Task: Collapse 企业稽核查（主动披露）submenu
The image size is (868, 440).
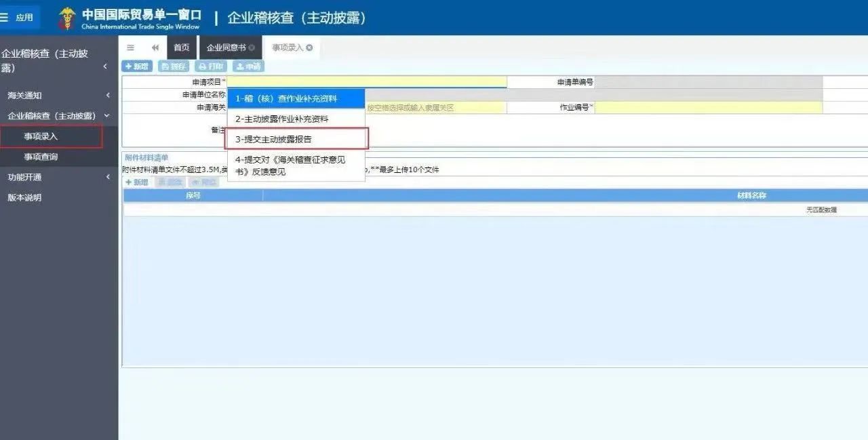Action: 106,116
